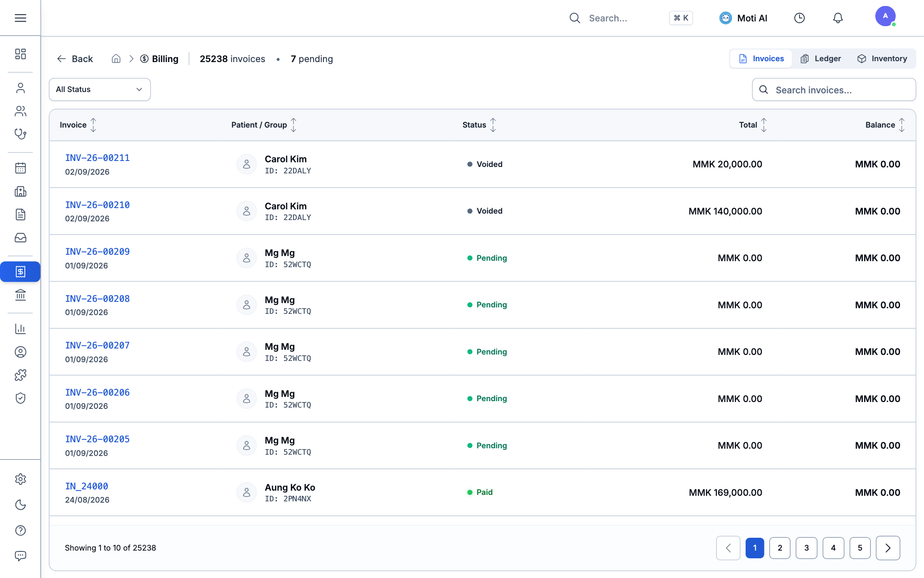Go to pagination page 1
This screenshot has height=578, width=924.
[x=755, y=548]
